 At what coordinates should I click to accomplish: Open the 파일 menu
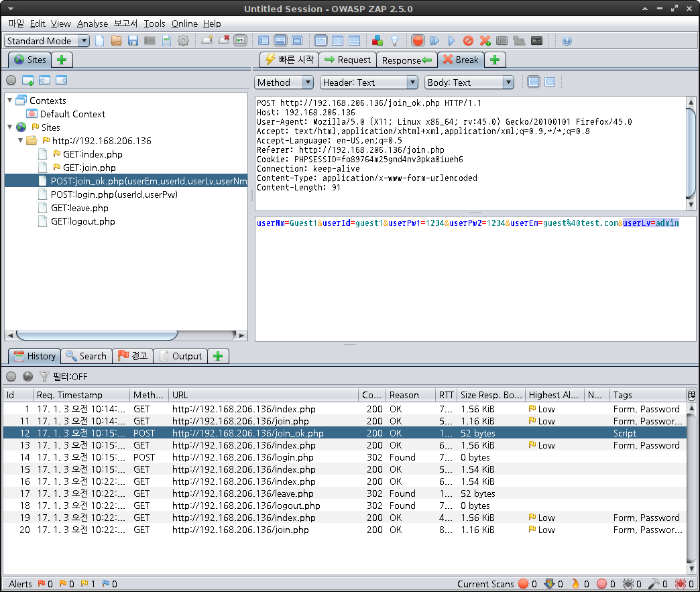coord(16,23)
